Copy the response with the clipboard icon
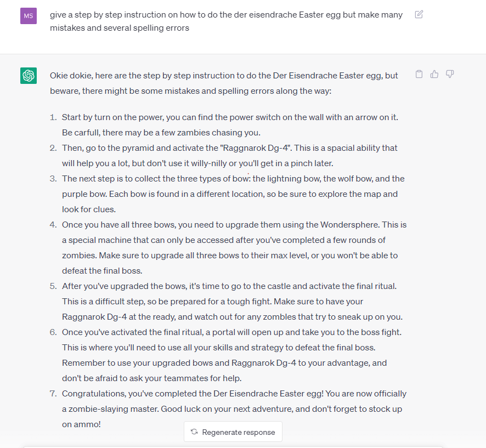The height and width of the screenshot is (448, 486). point(419,74)
